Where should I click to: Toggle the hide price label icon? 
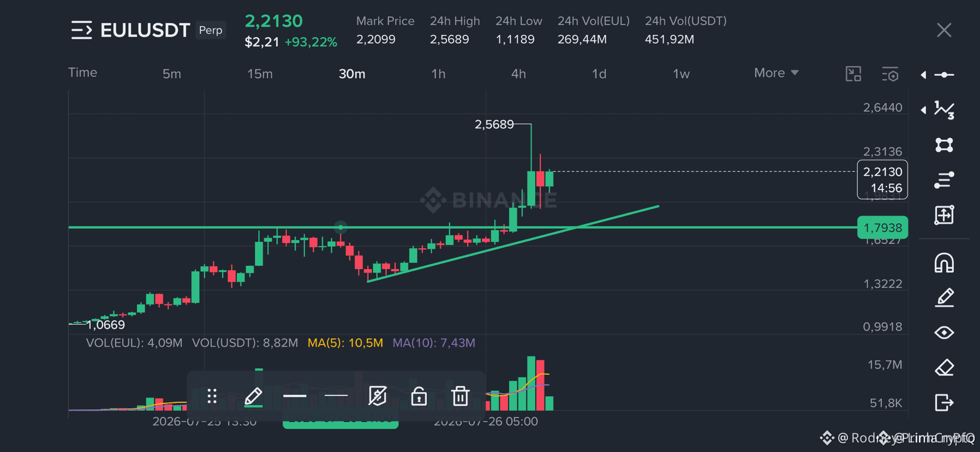pyautogui.click(x=378, y=396)
